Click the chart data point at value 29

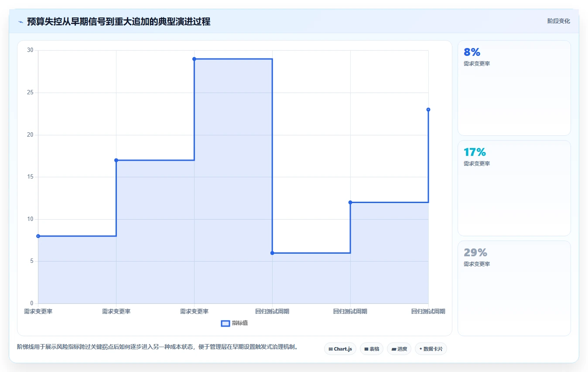click(194, 59)
